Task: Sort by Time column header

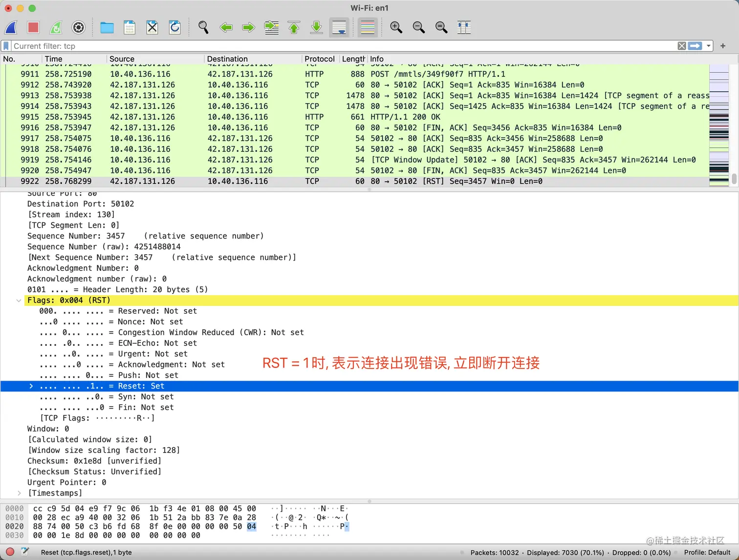Action: click(74, 59)
